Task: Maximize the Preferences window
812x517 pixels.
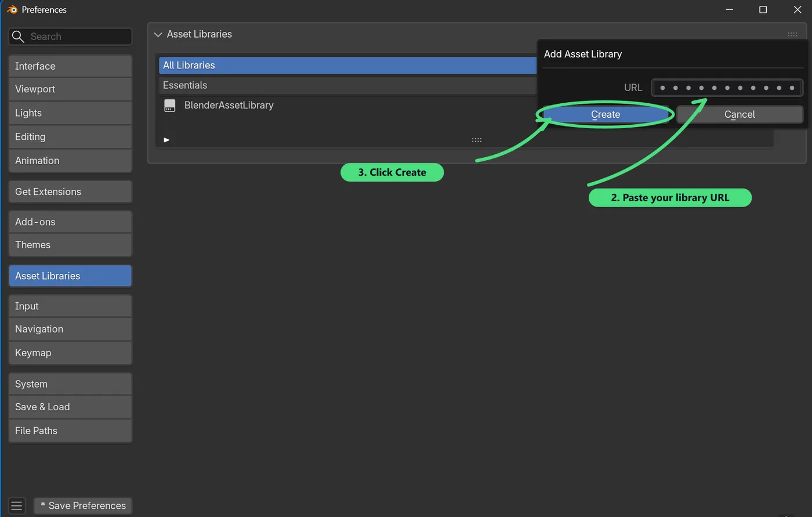Action: (763, 9)
